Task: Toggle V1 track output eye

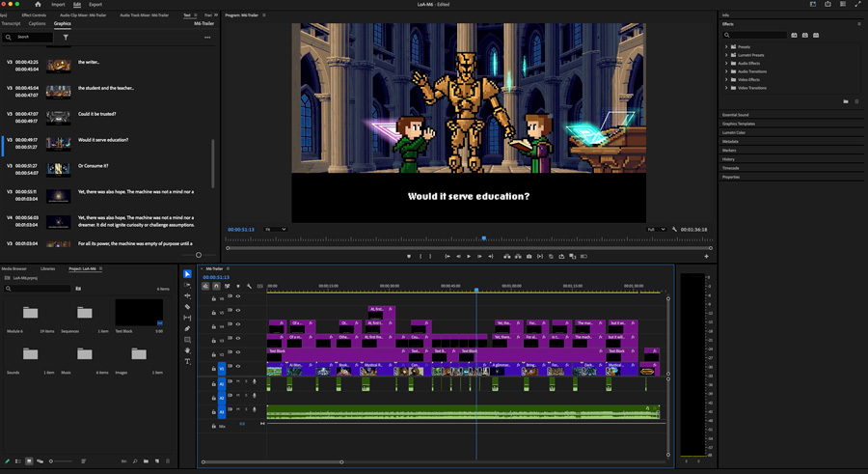Action: tap(238, 366)
